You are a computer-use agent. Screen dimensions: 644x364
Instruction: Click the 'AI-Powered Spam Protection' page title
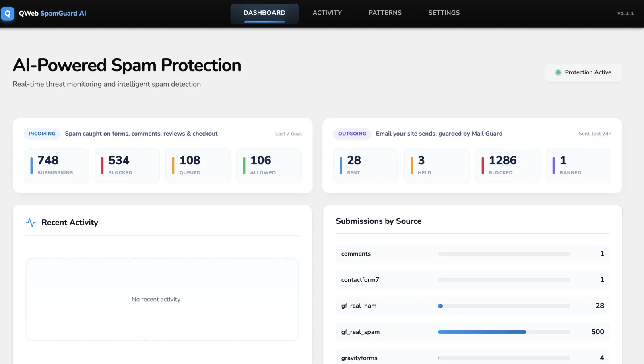coord(127,65)
